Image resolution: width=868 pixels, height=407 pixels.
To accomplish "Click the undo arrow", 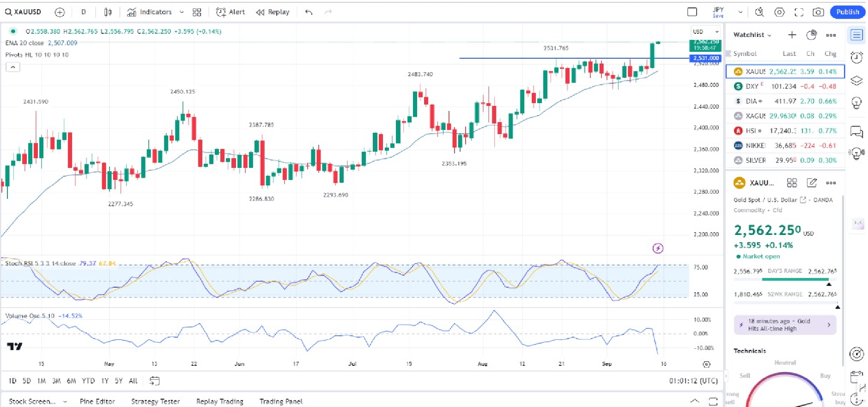I will point(309,12).
